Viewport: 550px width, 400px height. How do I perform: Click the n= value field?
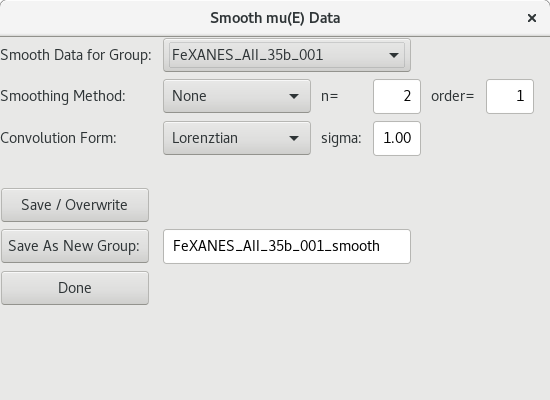point(397,96)
